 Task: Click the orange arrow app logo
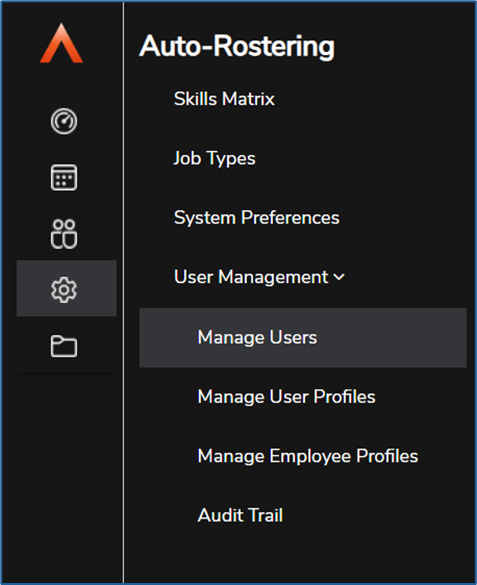coord(62,43)
